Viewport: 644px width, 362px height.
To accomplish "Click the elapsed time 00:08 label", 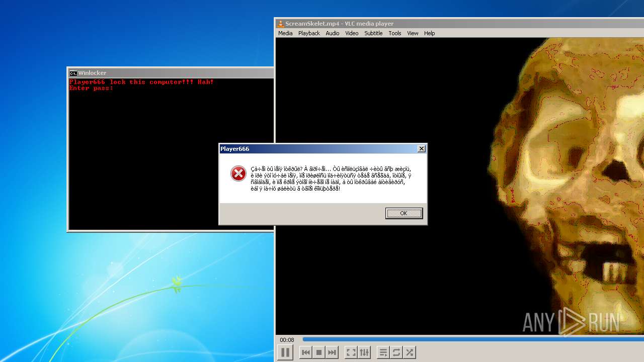I will click(287, 340).
